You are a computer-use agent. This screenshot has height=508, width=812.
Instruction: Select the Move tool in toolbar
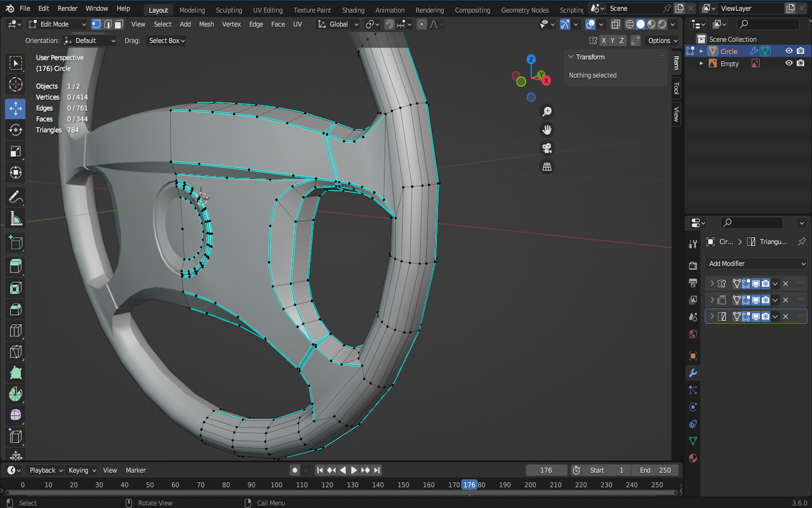[15, 108]
